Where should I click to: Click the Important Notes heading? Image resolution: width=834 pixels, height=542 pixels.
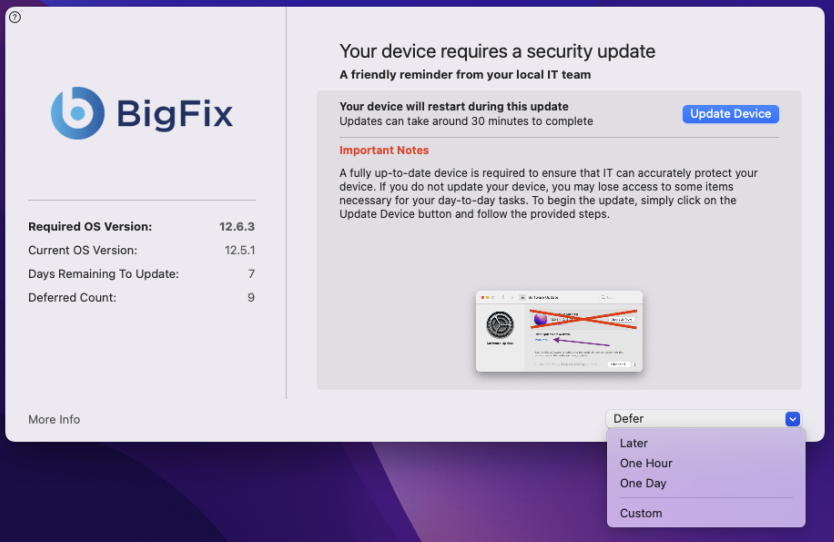tap(384, 150)
